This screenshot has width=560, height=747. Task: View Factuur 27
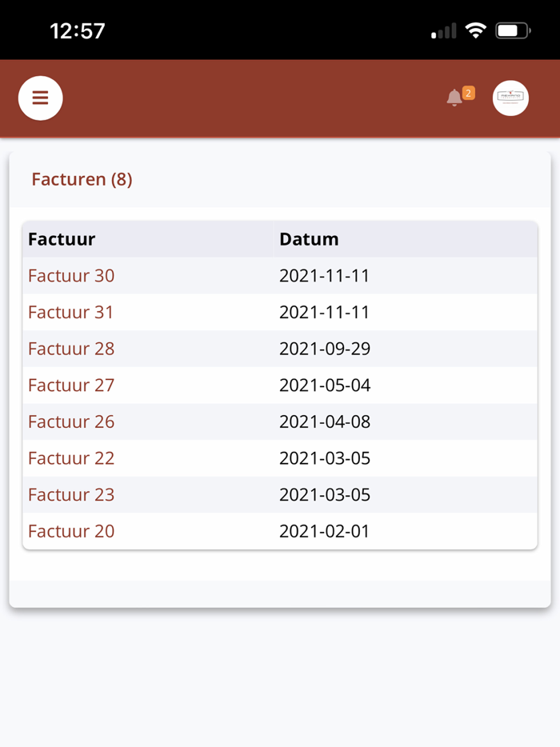[x=71, y=385]
